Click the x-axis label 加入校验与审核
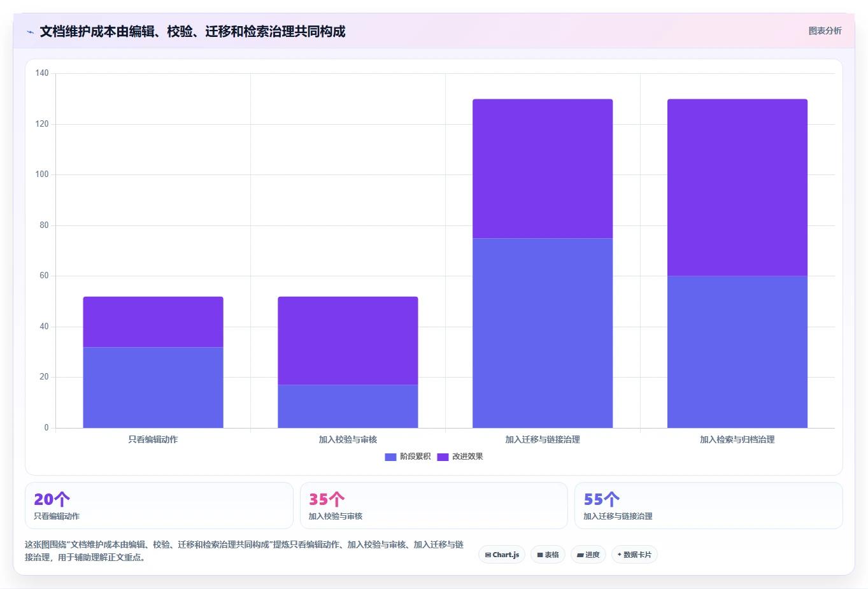868x589 pixels. pyautogui.click(x=348, y=439)
